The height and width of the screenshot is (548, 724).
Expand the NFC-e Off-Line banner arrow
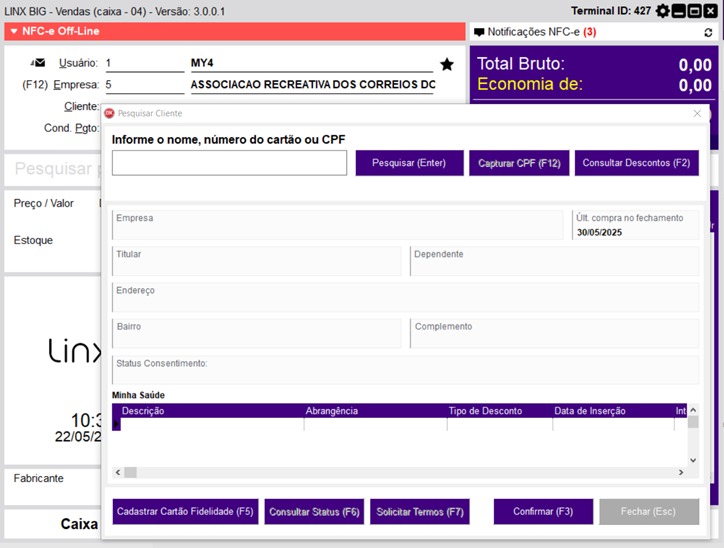[x=14, y=31]
